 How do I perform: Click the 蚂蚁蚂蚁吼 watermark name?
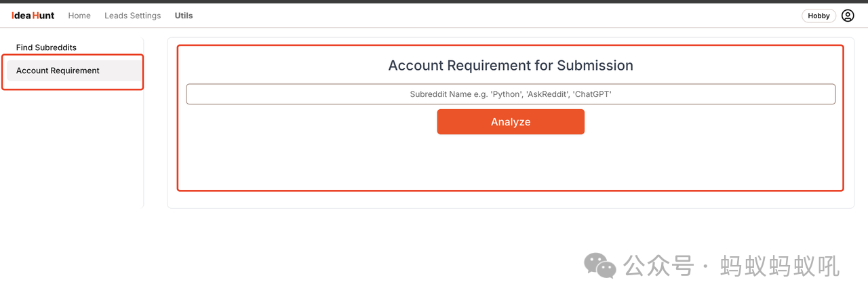click(780, 266)
